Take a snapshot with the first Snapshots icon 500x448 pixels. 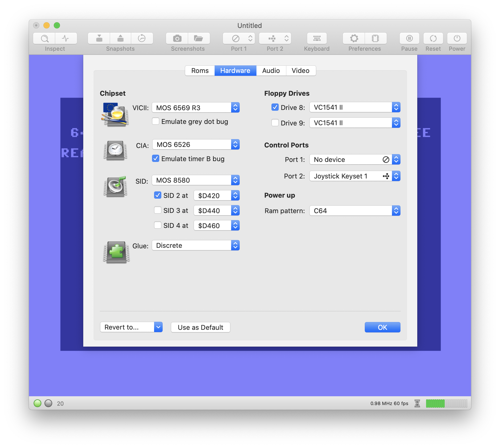[99, 39]
